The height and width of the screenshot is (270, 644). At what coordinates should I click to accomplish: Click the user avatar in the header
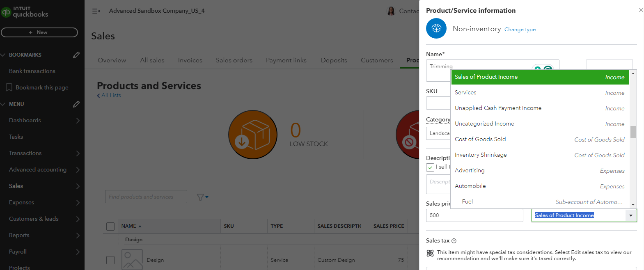391,11
